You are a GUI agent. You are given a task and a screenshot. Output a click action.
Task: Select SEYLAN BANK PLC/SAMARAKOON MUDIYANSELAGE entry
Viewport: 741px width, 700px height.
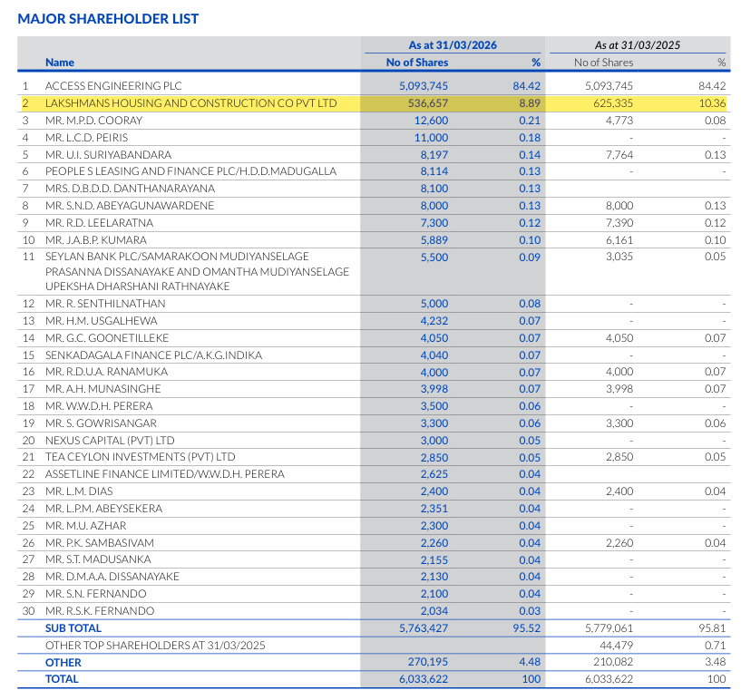point(197,272)
